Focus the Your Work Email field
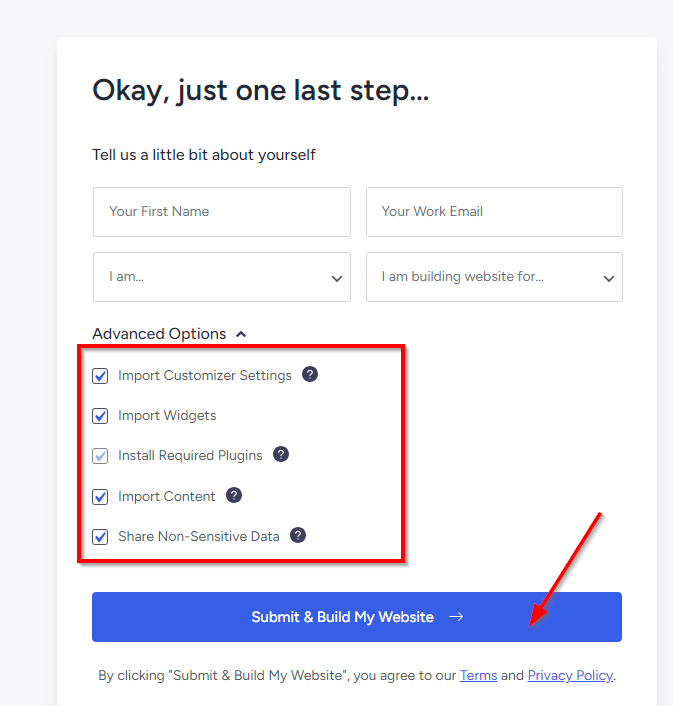Screen dimensions: 673x706 pos(494,212)
